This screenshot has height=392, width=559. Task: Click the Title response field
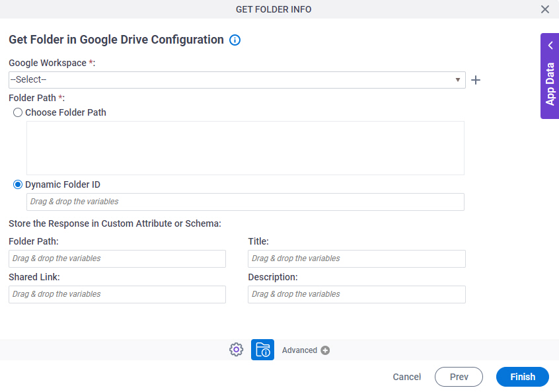pos(357,258)
